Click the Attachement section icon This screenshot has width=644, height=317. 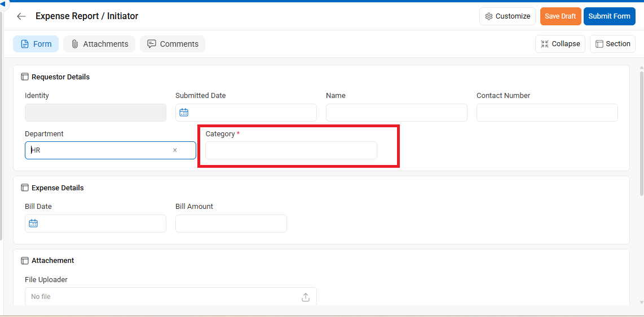(25, 260)
